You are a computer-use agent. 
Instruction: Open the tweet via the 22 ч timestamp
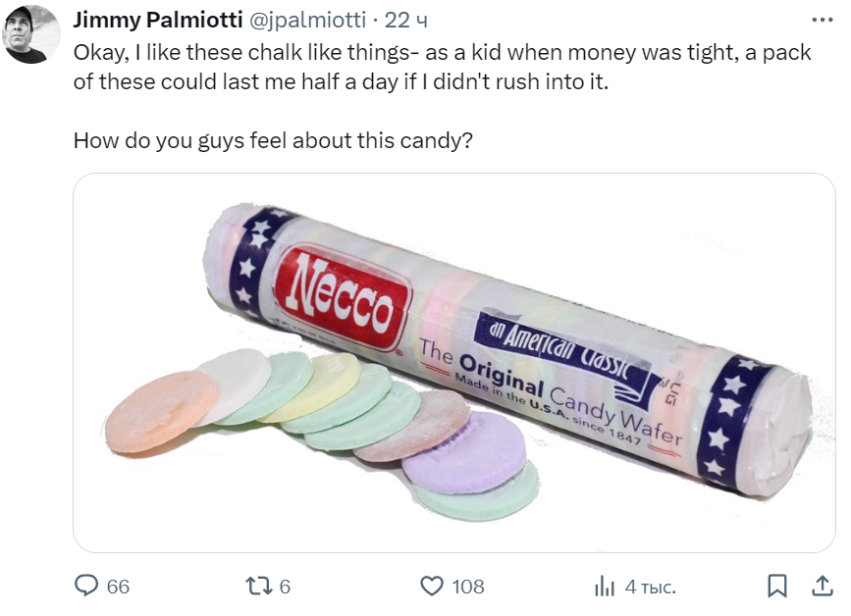(x=405, y=20)
